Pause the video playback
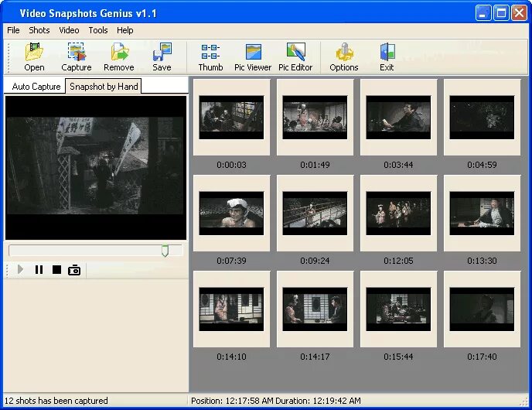The width and height of the screenshot is (532, 410). 39,269
